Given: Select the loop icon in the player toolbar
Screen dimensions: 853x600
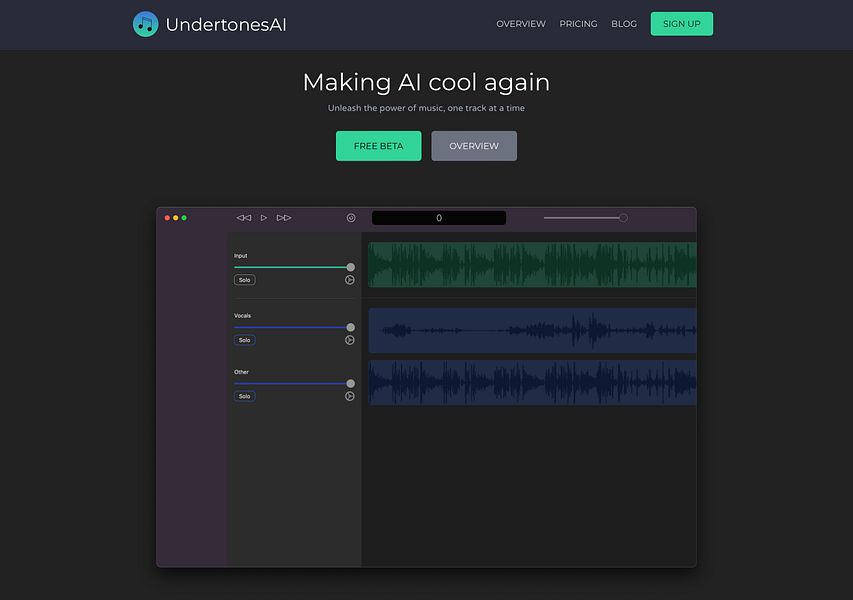Looking at the screenshot, I should click(x=350, y=216).
